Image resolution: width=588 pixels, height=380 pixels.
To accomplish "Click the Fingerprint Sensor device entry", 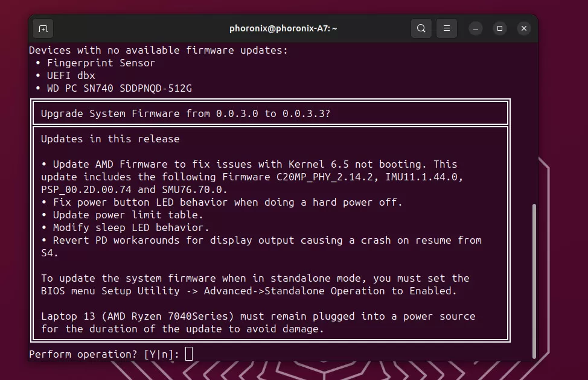I will pyautogui.click(x=101, y=63).
